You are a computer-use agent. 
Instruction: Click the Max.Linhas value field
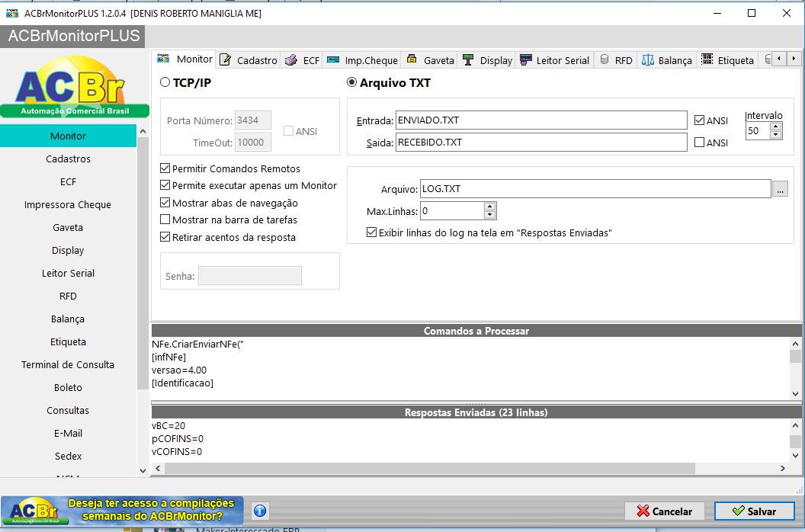point(452,210)
